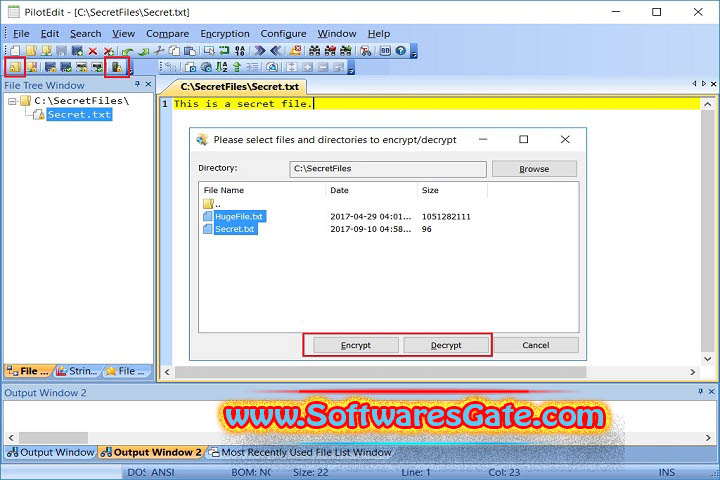The image size is (720, 480).
Task: Click the green Word Wrap icon
Action: pyautogui.click(x=224, y=51)
